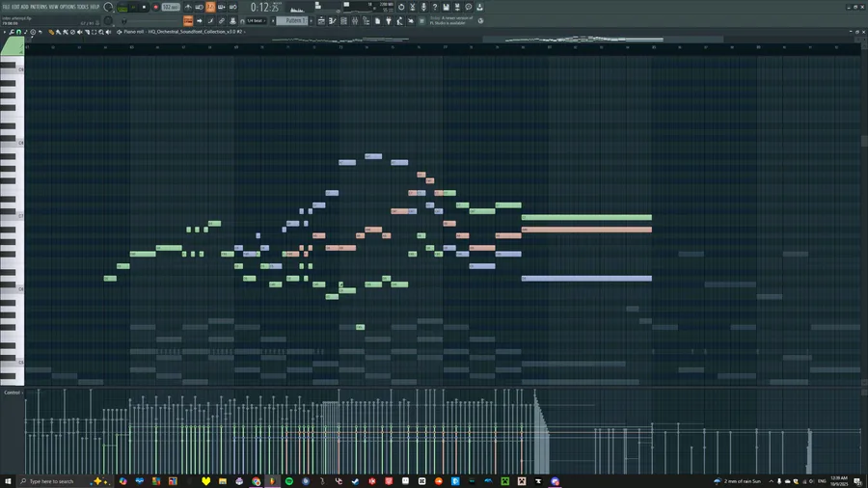Open the Mixer icon
Viewport: 868px width, 488px height.
[x=354, y=20]
